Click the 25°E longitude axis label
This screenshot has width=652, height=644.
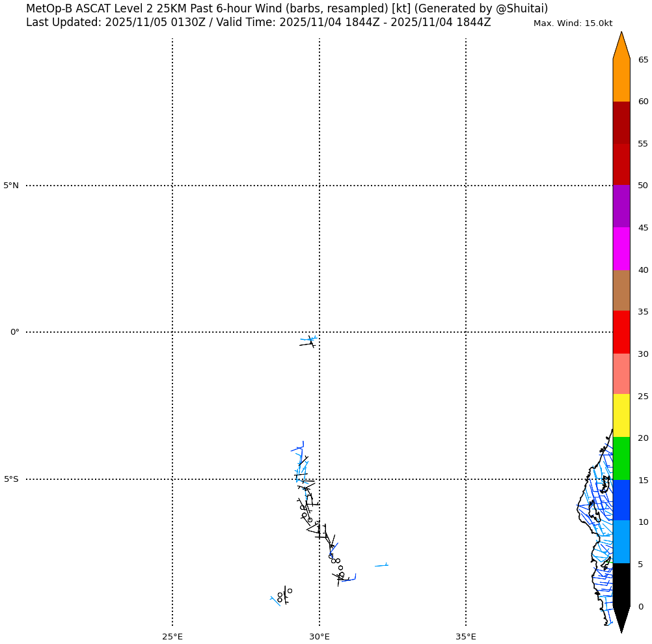[172, 636]
